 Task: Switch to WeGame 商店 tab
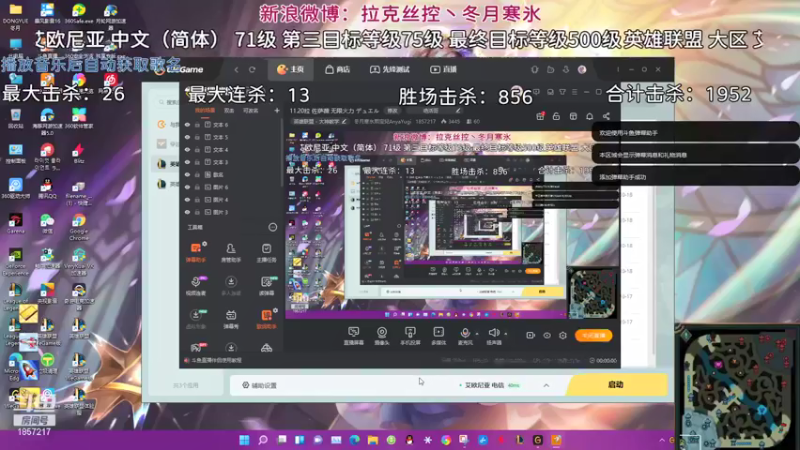(338, 69)
